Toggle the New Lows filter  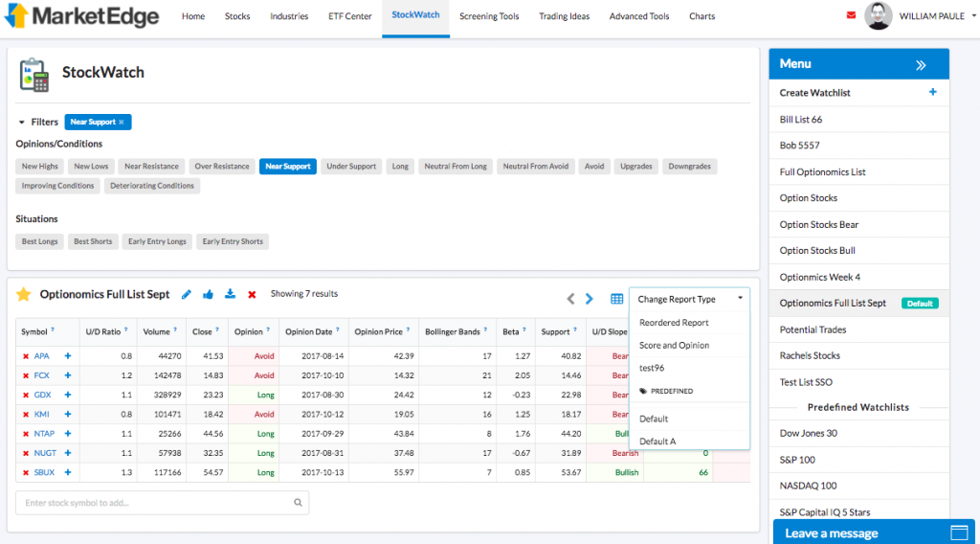click(91, 167)
